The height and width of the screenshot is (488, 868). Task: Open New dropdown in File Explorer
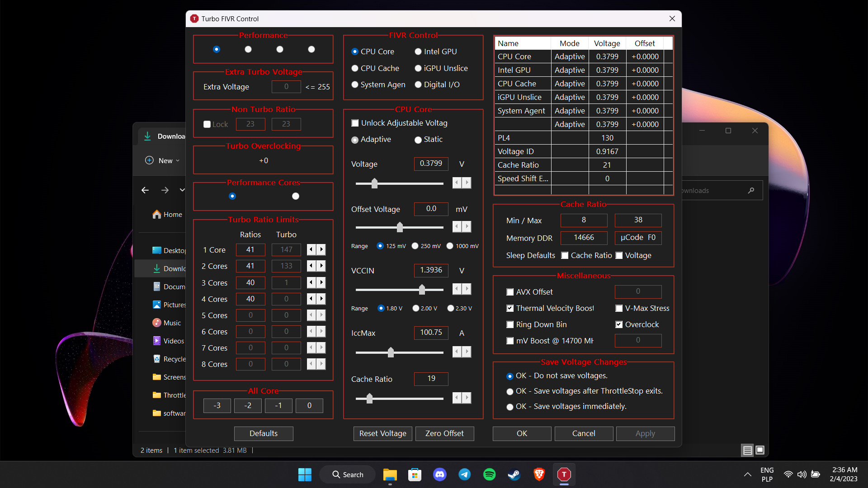[x=163, y=160]
